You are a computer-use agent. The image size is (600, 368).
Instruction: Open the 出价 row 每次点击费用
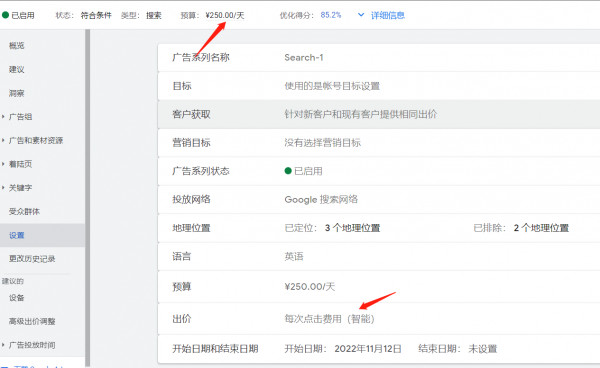point(379,319)
